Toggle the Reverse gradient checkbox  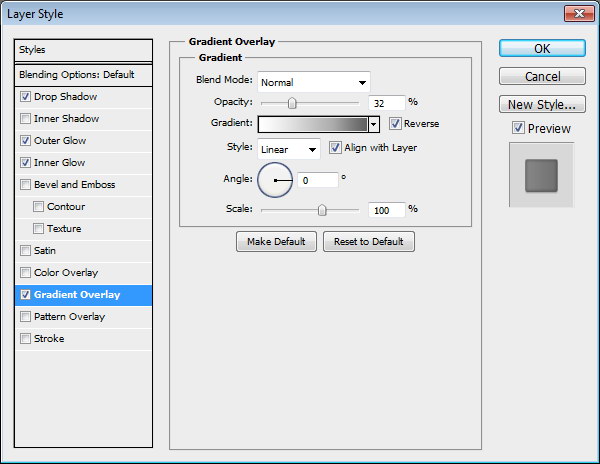coord(396,124)
